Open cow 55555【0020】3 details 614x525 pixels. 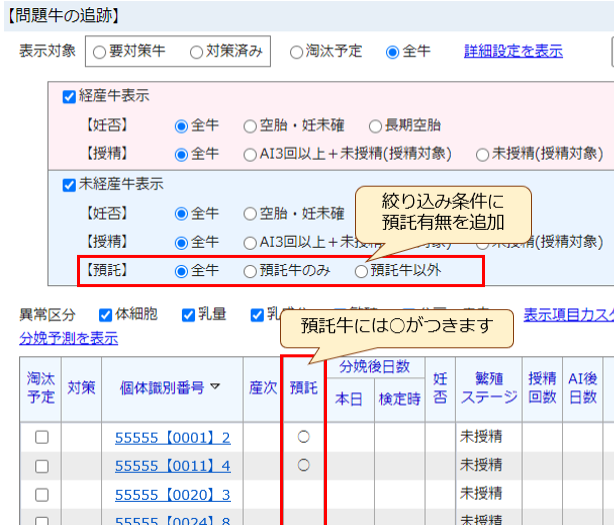point(173,495)
